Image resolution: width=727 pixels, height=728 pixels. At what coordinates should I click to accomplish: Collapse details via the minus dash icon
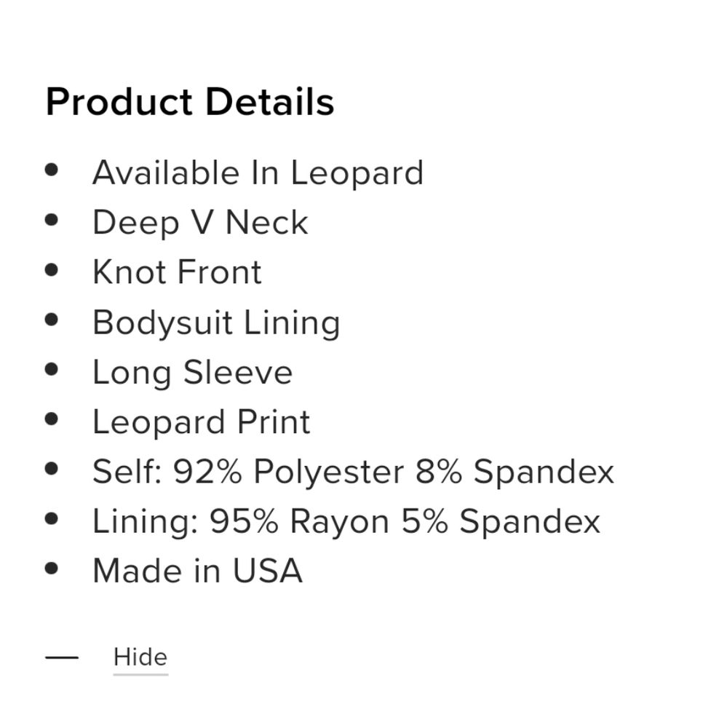[62, 657]
